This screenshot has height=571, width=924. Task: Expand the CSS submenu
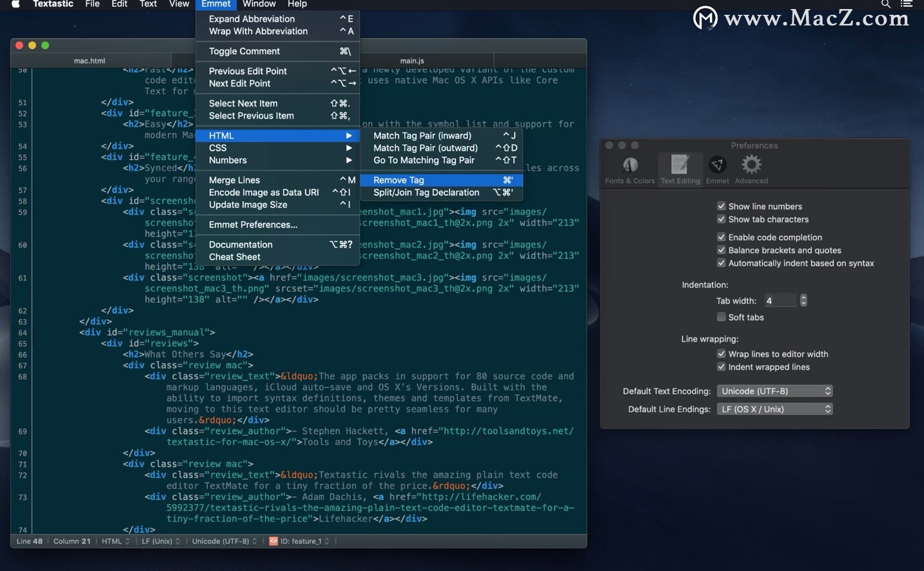click(277, 148)
